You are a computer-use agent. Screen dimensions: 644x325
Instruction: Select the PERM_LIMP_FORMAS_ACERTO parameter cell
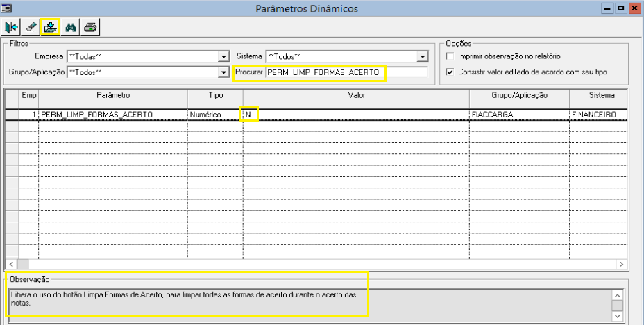tap(113, 115)
